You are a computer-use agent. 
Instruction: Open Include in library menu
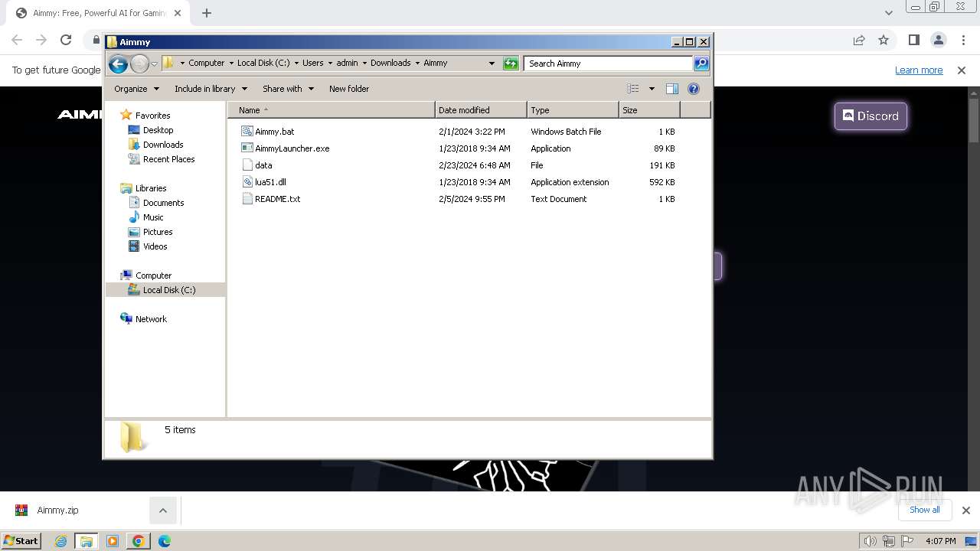point(210,89)
